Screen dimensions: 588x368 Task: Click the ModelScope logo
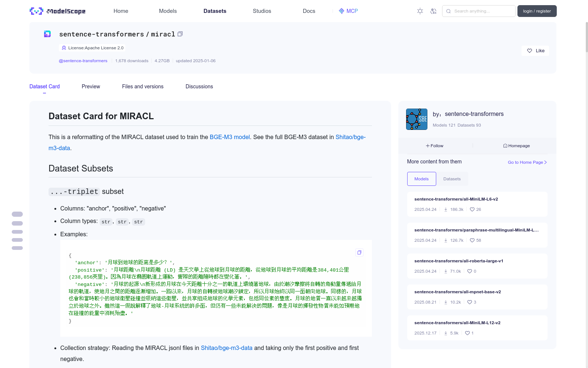click(57, 11)
